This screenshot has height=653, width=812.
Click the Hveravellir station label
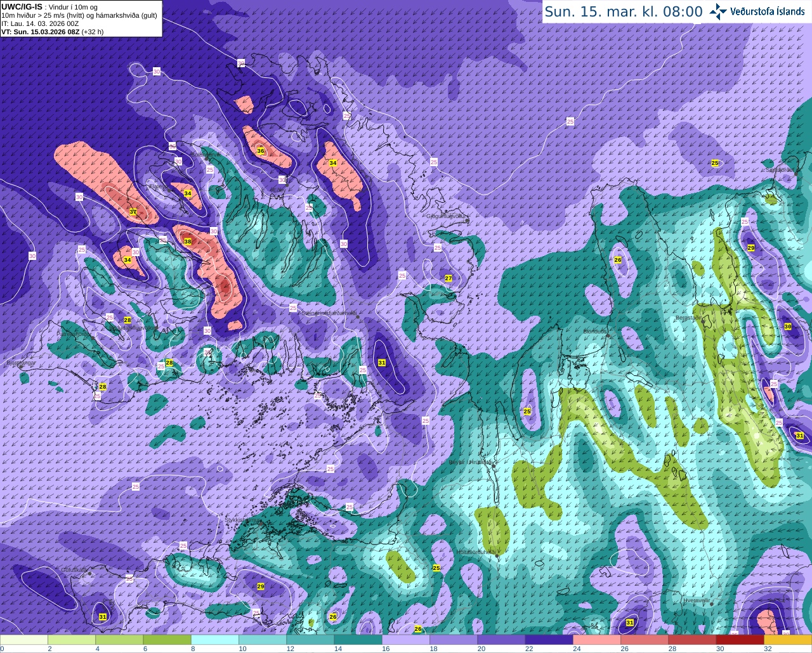pyautogui.click(x=695, y=600)
